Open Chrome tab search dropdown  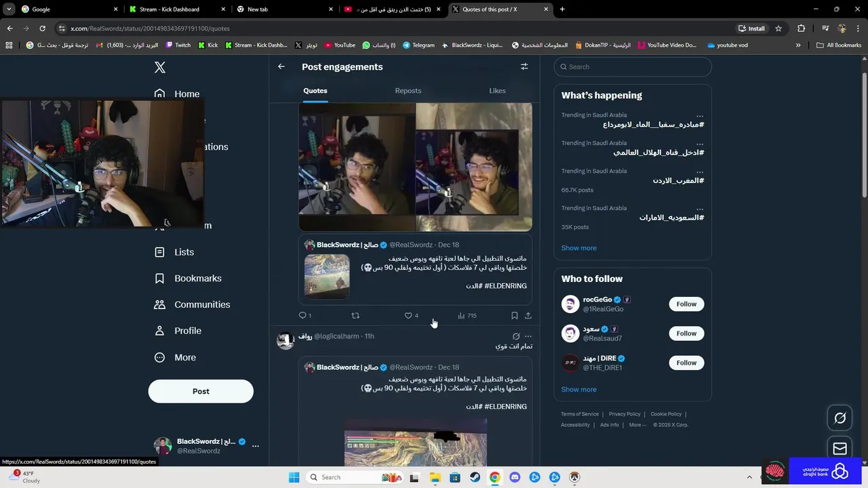click(x=9, y=9)
